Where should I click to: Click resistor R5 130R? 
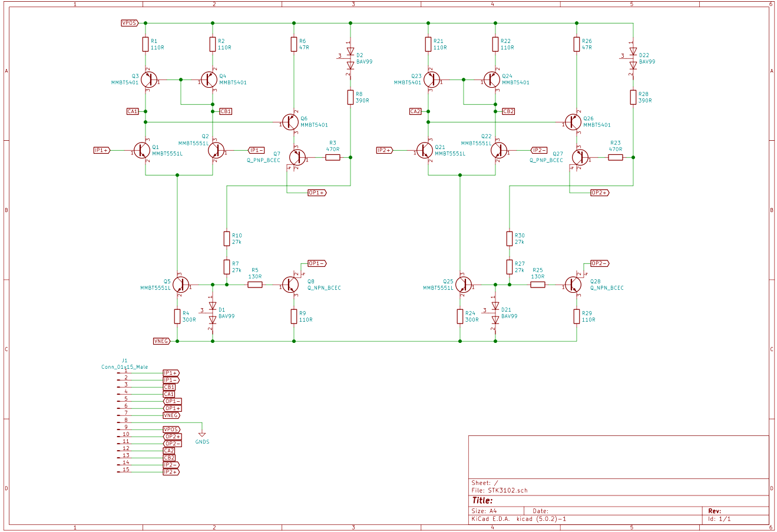(x=255, y=285)
